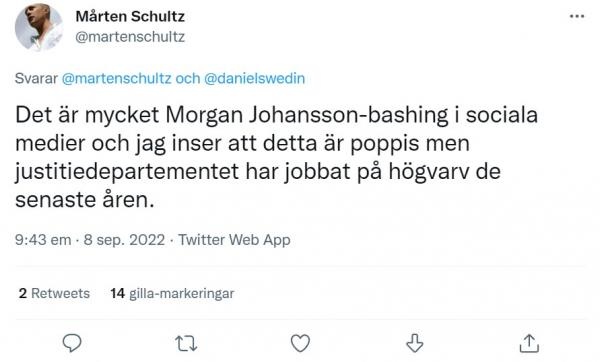This screenshot has width=600, height=362.
Task: Click the Mårten Schultz display name
Action: (130, 16)
